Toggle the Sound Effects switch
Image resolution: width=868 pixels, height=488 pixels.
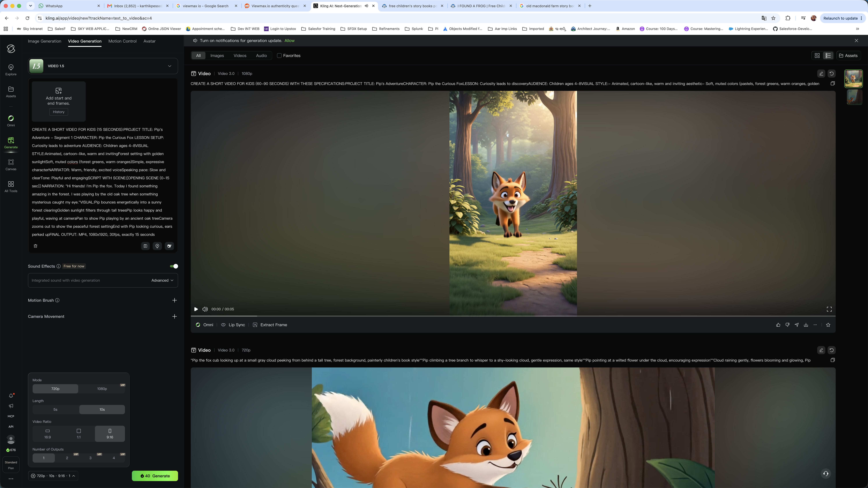pyautogui.click(x=174, y=266)
